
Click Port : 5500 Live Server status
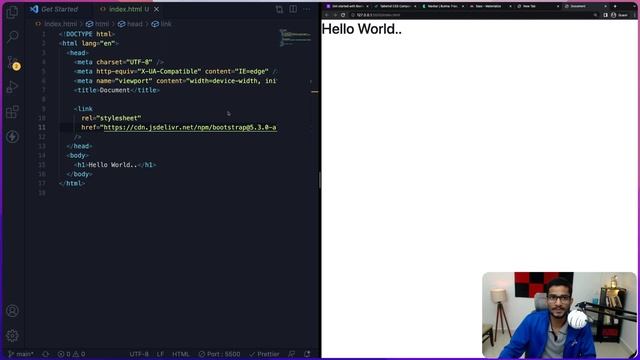(x=220, y=354)
